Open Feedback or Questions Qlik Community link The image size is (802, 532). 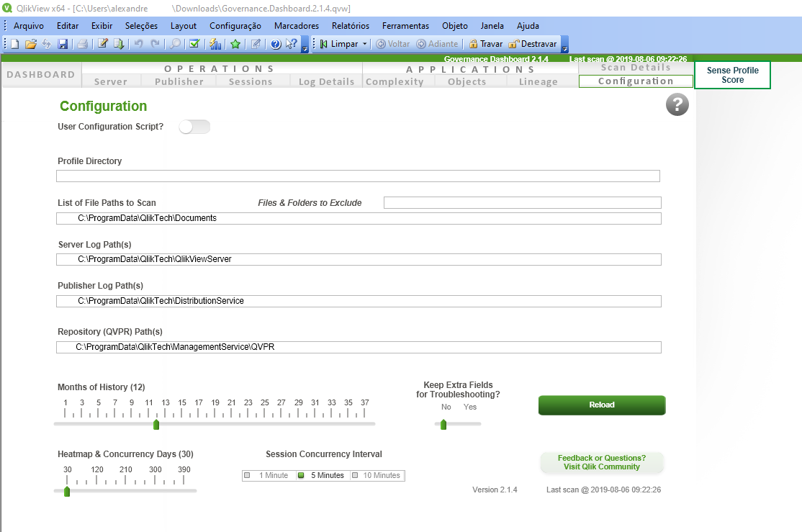602,462
